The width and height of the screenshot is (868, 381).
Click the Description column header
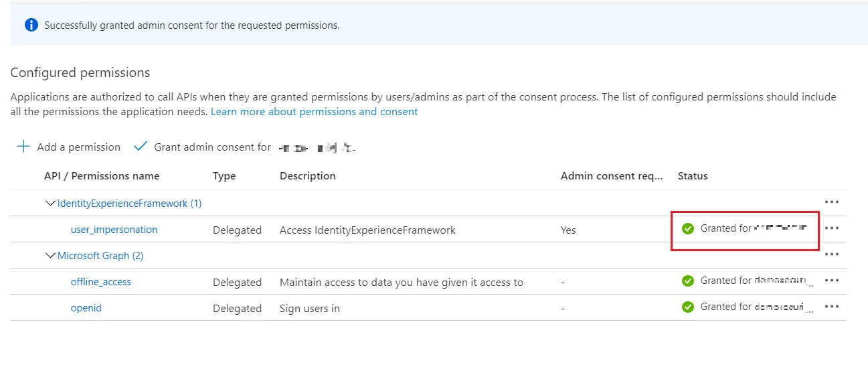click(308, 176)
